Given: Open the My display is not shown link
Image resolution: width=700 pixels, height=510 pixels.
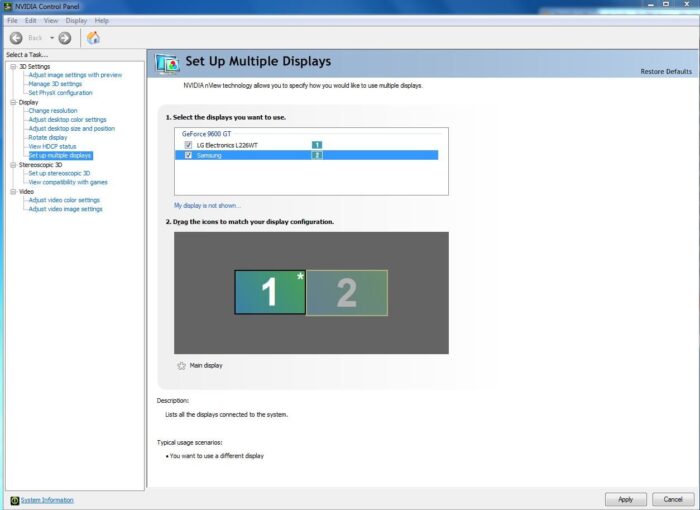Looking at the screenshot, I should (x=207, y=205).
